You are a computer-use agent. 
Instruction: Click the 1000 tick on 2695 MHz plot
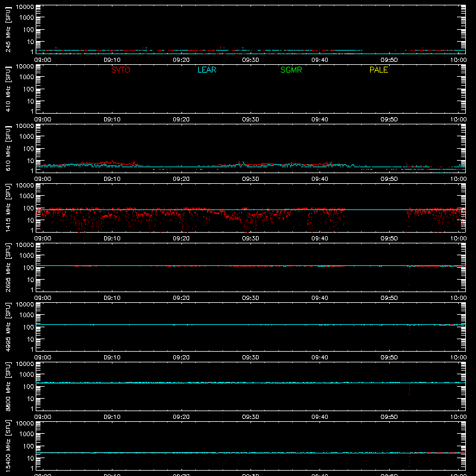click(x=27, y=255)
